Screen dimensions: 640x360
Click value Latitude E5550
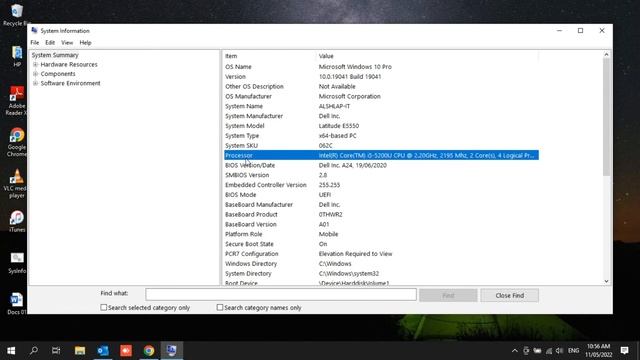click(x=339, y=126)
